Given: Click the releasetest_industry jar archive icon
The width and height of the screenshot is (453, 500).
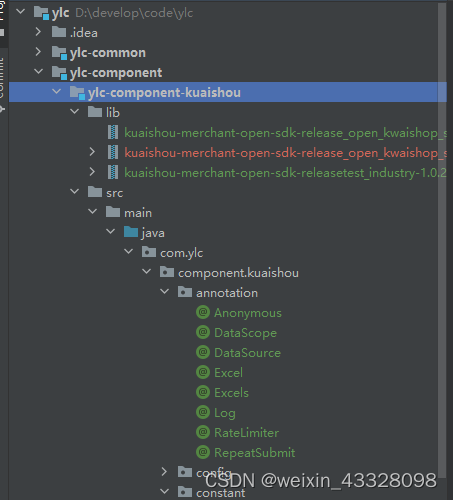Looking at the screenshot, I should 113,172.
